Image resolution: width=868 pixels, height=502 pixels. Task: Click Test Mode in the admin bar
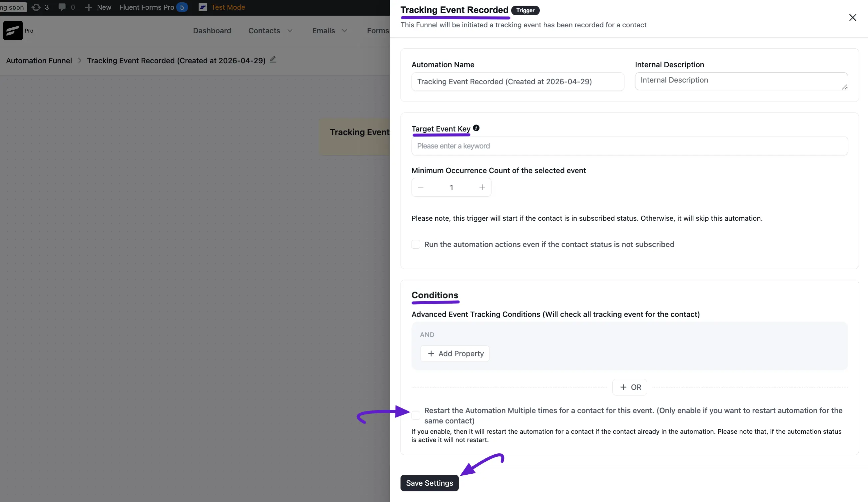pos(228,7)
